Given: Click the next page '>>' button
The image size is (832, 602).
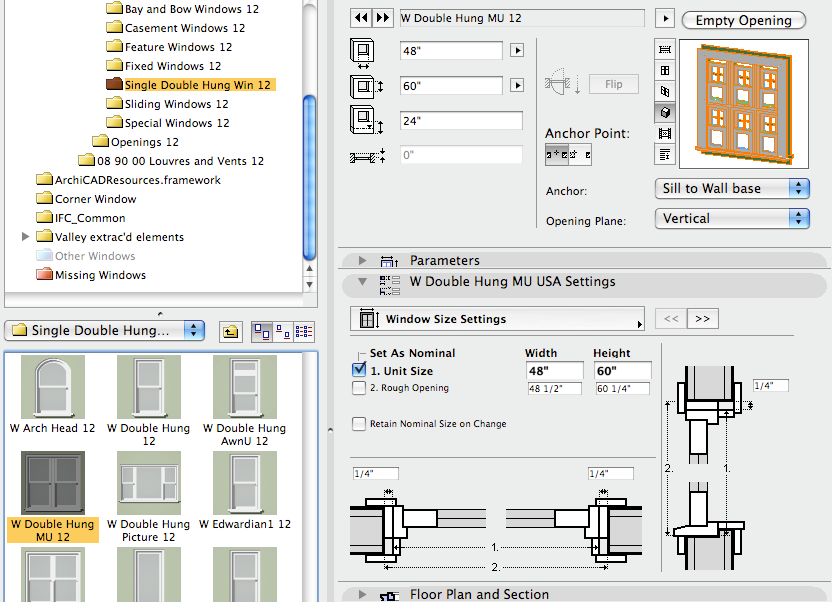Looking at the screenshot, I should (702, 319).
